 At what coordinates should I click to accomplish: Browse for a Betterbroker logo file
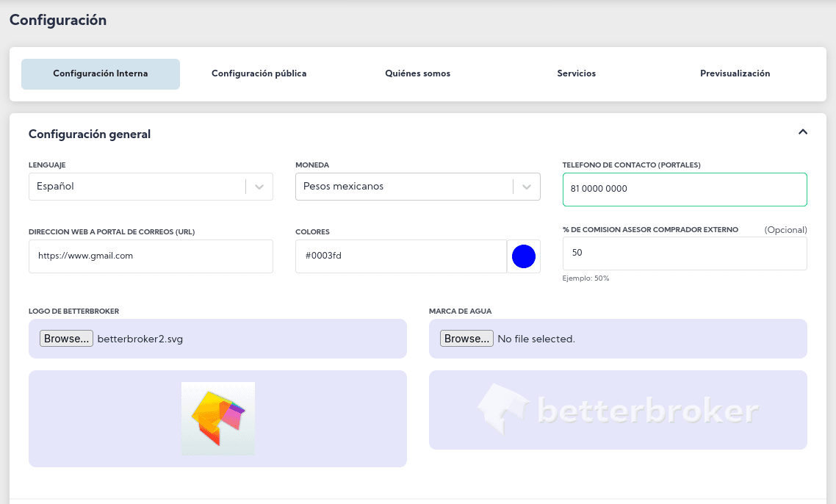click(66, 339)
